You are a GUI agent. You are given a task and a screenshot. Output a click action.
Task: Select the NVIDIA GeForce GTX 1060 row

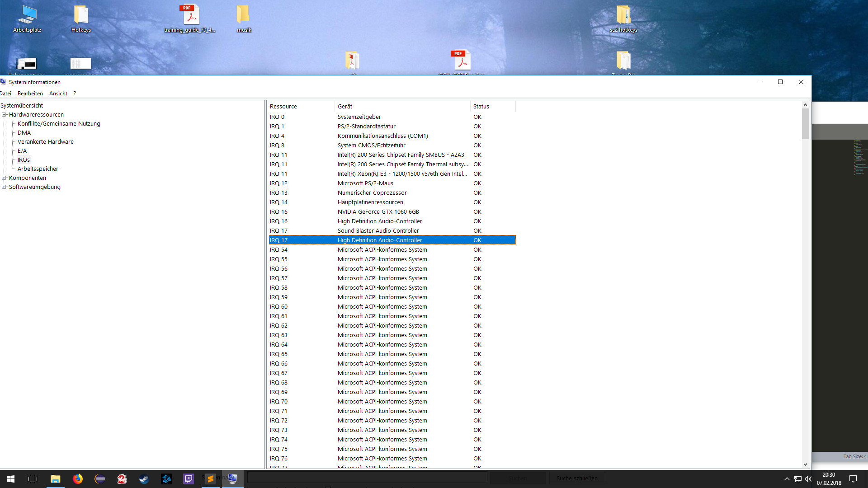[378, 212]
